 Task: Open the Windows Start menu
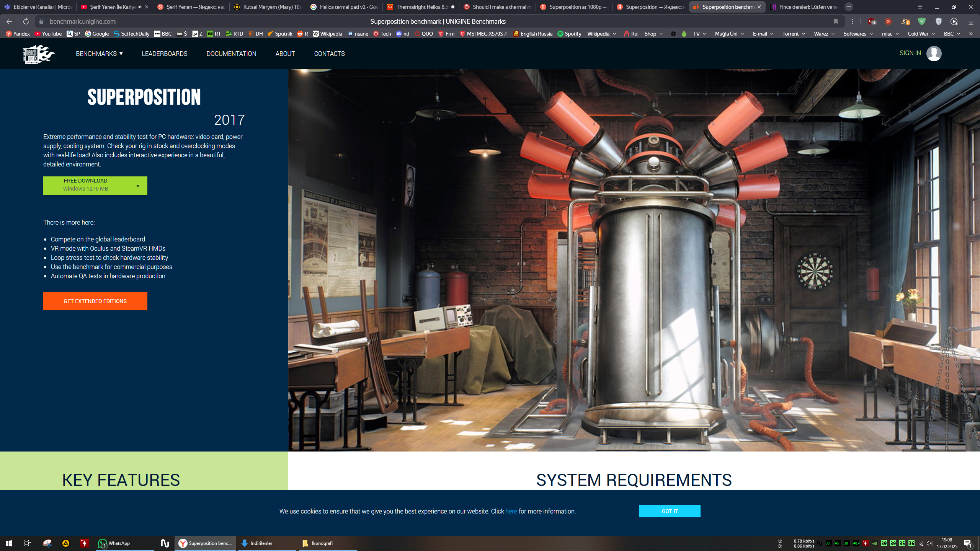pyautogui.click(x=9, y=543)
